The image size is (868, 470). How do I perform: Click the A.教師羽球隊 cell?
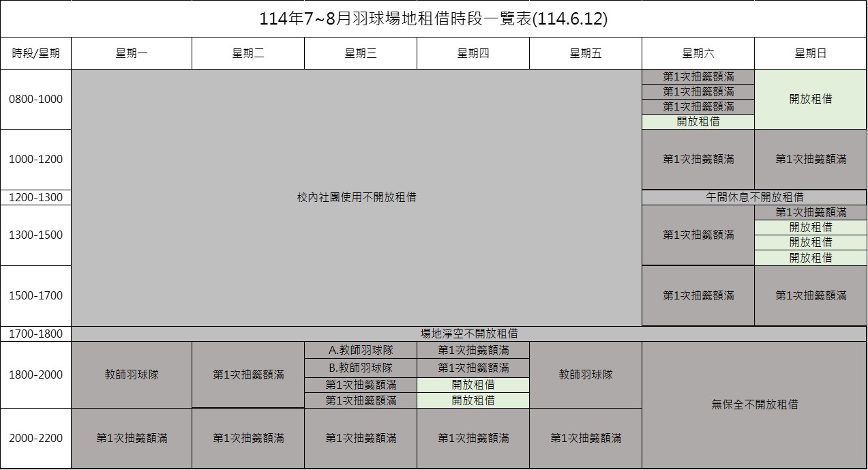pyautogui.click(x=360, y=350)
